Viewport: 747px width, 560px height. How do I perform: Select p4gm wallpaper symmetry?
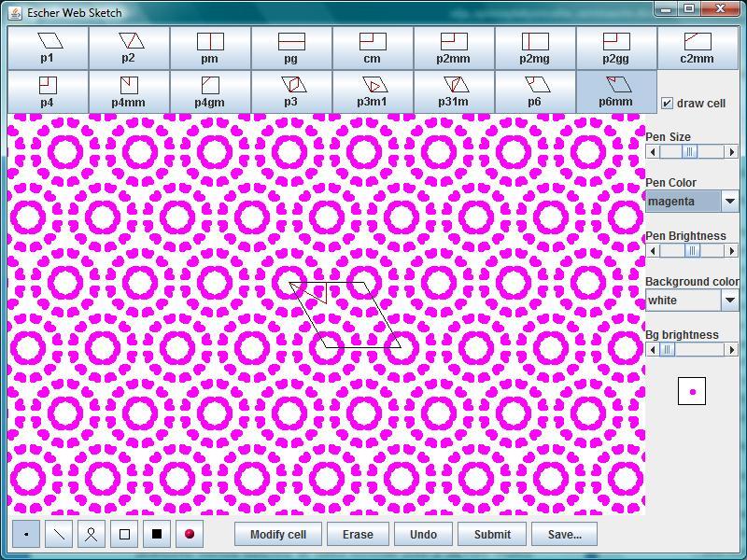[x=211, y=91]
